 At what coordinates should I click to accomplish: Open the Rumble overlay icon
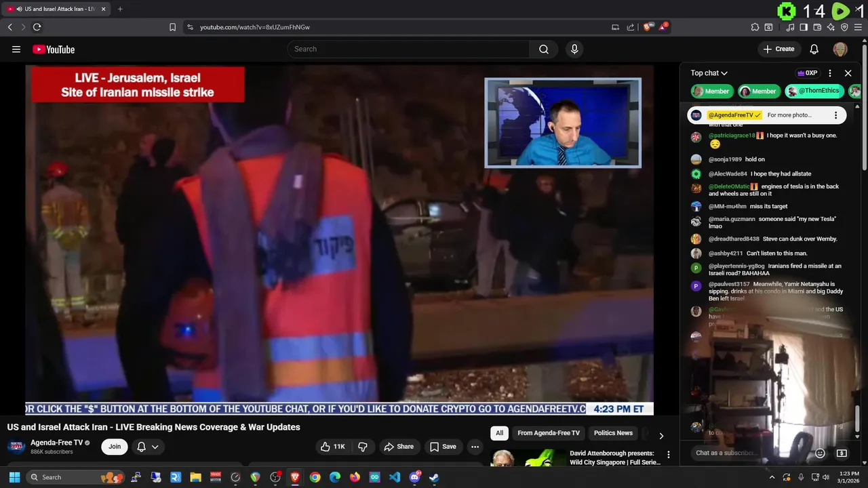click(840, 11)
